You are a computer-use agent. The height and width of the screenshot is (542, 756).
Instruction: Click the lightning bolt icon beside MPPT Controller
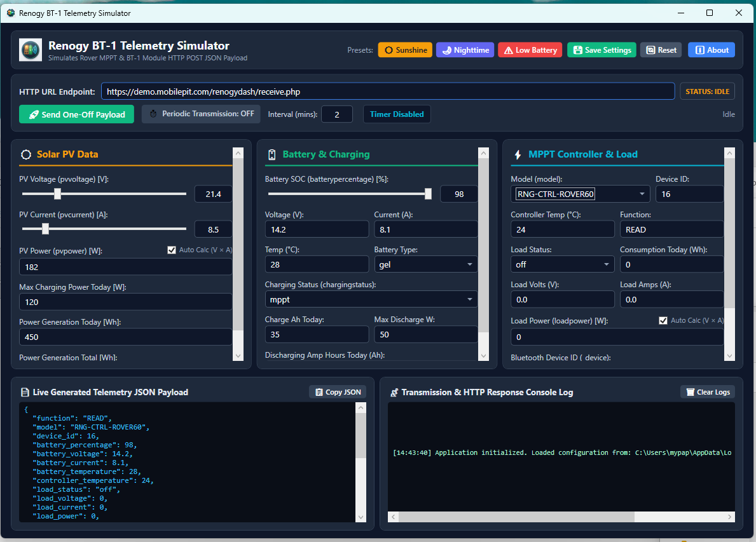(518, 154)
